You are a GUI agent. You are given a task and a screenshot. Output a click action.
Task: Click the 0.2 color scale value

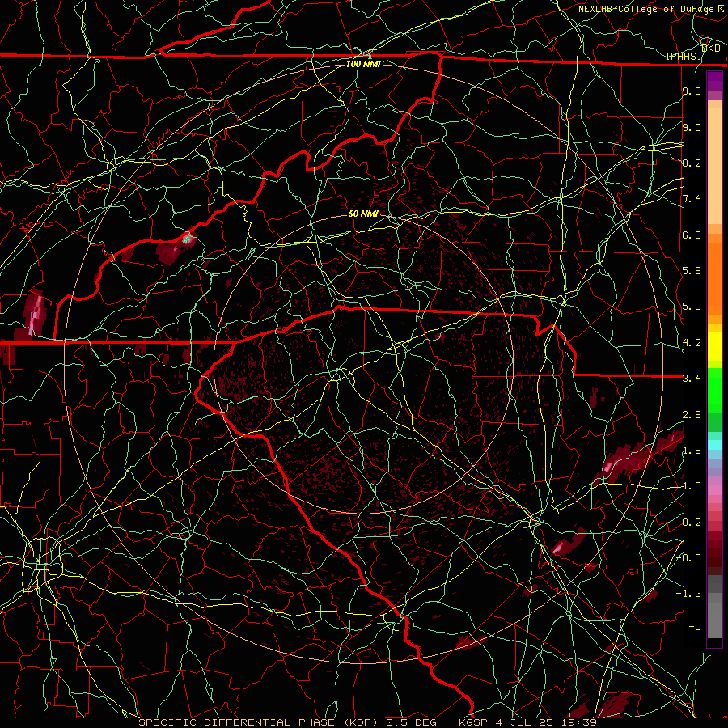[x=692, y=523]
